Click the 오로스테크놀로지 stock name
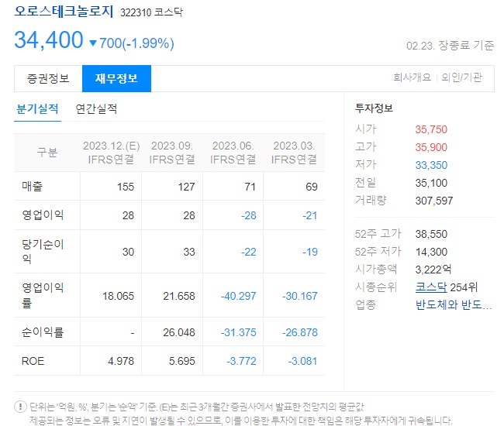 tap(64, 12)
